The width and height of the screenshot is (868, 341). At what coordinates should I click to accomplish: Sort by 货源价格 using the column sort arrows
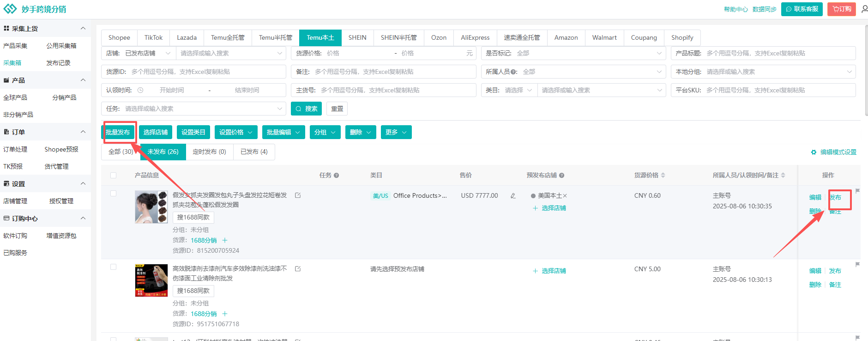pyautogui.click(x=663, y=176)
